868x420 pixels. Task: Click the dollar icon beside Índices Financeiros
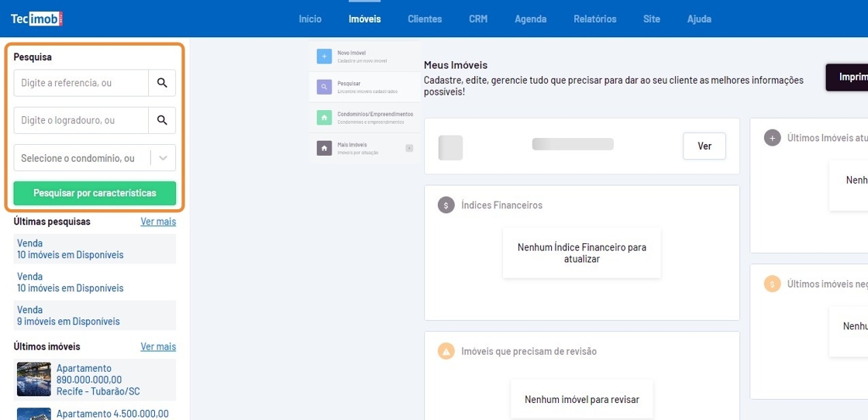(x=446, y=205)
